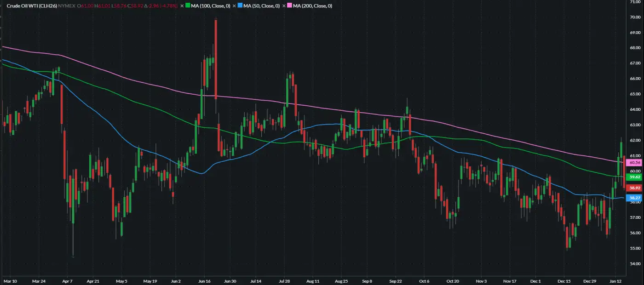
Task: Click the blue 58.27 price tag
Action: 635,198
